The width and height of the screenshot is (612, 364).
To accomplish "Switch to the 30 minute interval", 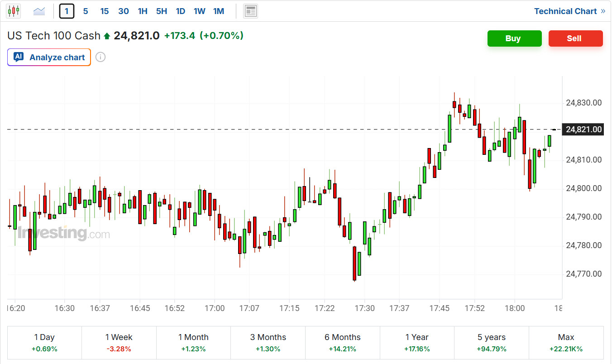I will pyautogui.click(x=124, y=11).
